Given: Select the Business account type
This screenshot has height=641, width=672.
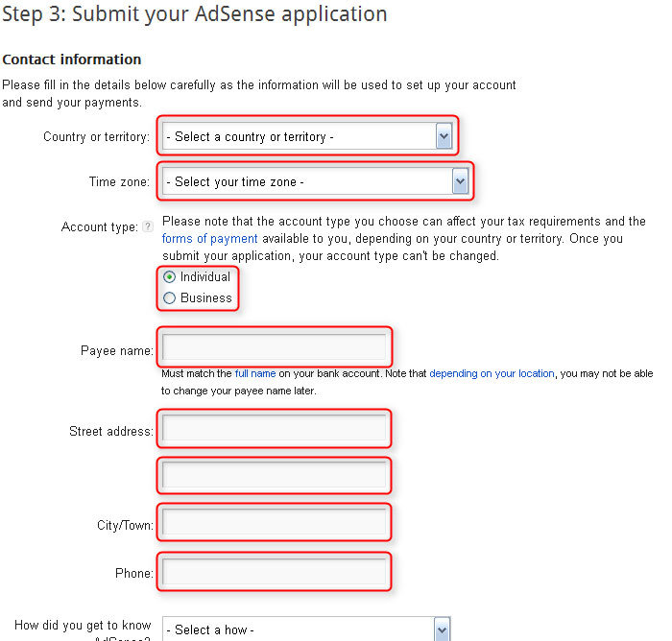Looking at the screenshot, I should (x=169, y=297).
